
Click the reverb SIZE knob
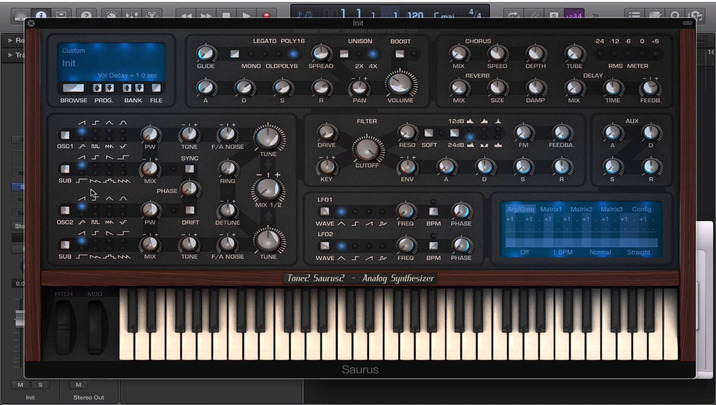pos(497,87)
